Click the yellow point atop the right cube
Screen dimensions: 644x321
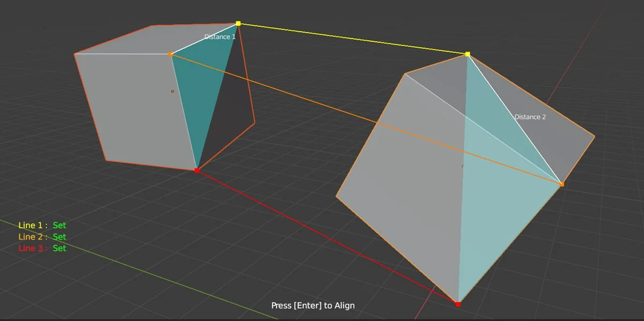467,54
